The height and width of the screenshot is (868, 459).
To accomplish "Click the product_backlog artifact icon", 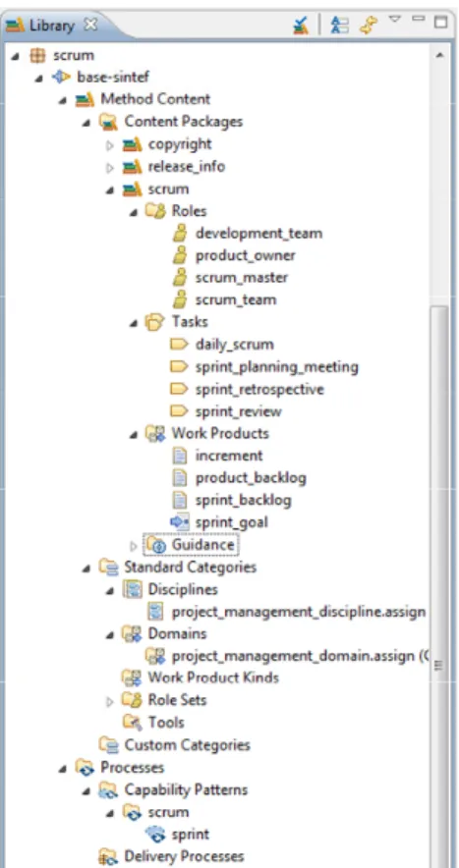I will [x=180, y=478].
